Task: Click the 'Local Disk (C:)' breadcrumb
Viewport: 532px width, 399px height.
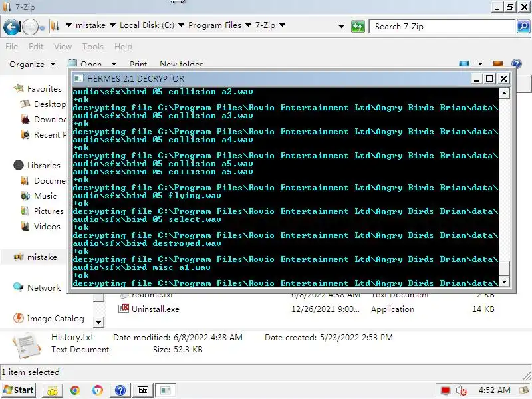Action: click(147, 25)
